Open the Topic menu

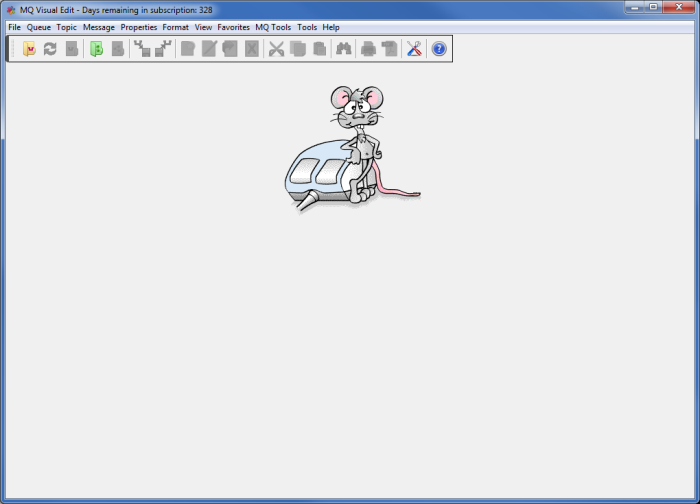[67, 27]
